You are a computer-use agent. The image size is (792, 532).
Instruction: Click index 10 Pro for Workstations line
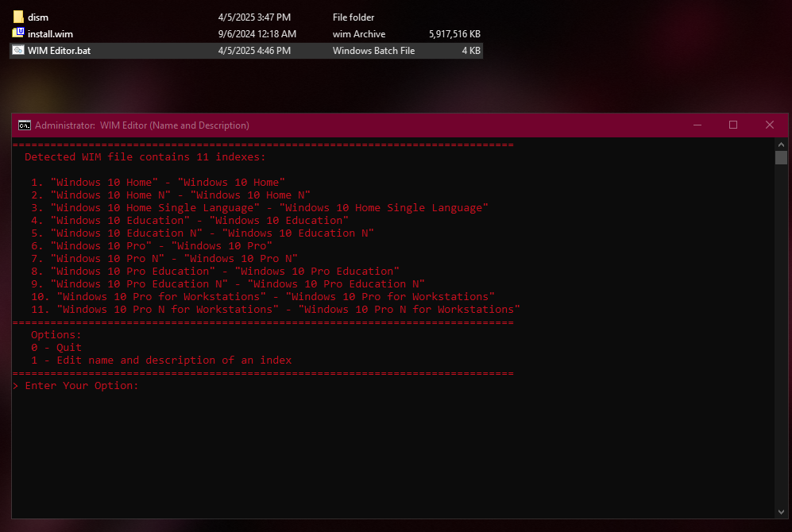(x=263, y=296)
